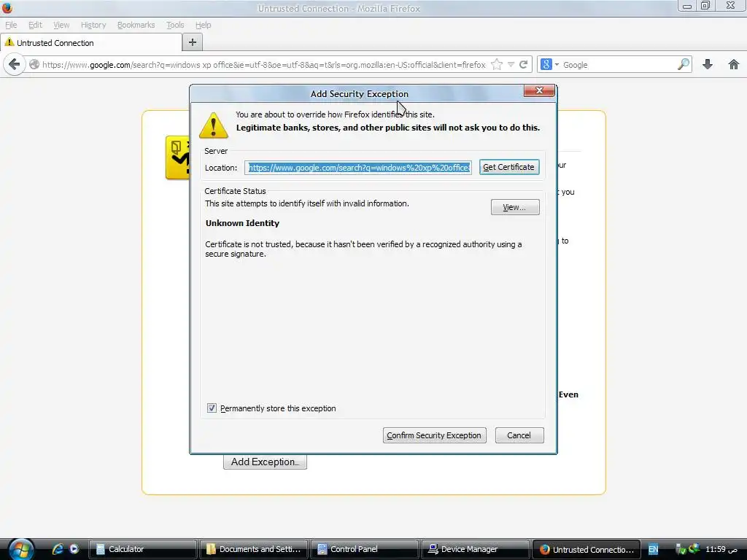Click the site identity globe icon
The width and height of the screenshot is (747, 560).
(34, 64)
